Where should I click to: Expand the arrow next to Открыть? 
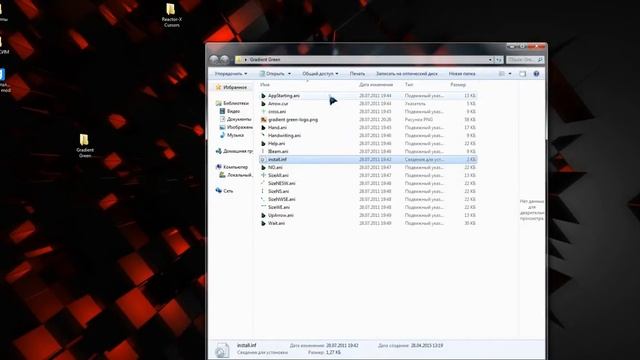(x=289, y=74)
